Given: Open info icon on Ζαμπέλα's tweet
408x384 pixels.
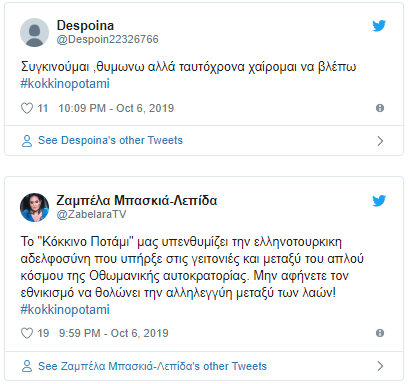Looking at the screenshot, I should (x=380, y=333).
